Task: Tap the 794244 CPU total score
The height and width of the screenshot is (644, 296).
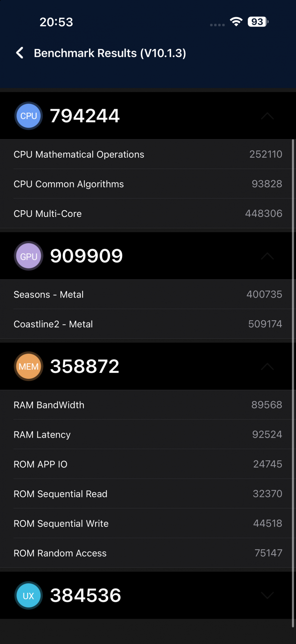Action: [85, 116]
